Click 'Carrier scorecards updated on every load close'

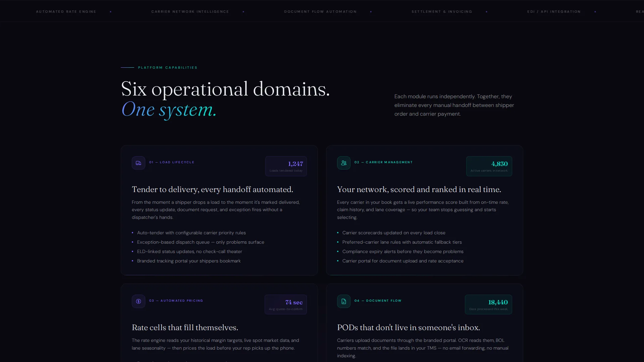pyautogui.click(x=394, y=233)
